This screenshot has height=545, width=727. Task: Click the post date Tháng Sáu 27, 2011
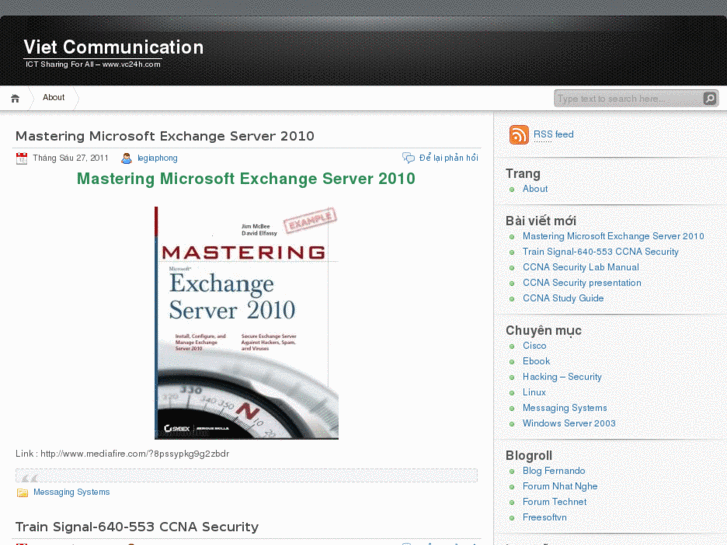pyautogui.click(x=70, y=158)
